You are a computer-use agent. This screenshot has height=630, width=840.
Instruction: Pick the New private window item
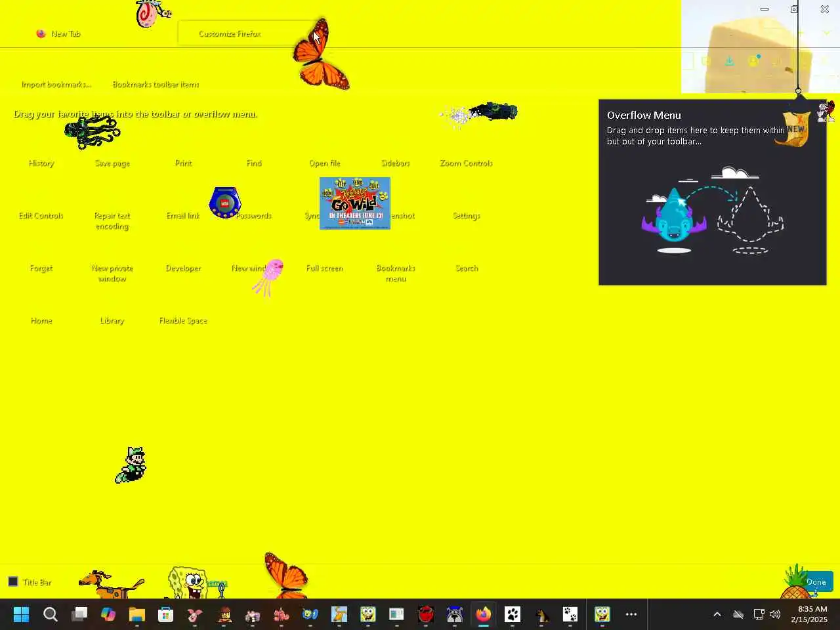(x=112, y=274)
